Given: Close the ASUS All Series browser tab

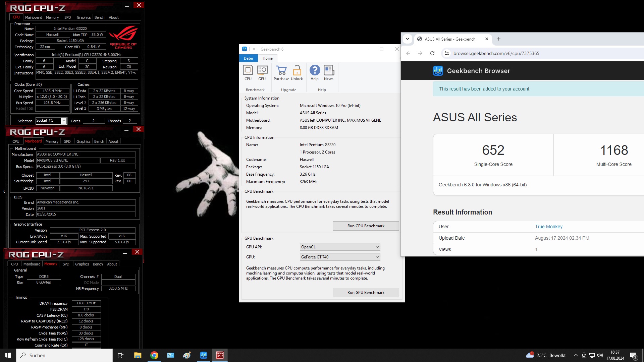Looking at the screenshot, I should pyautogui.click(x=487, y=39).
